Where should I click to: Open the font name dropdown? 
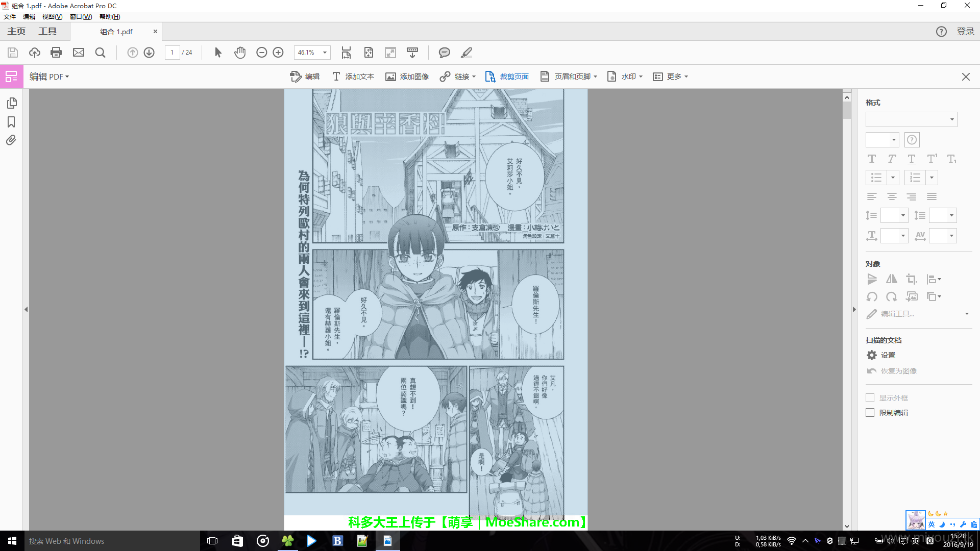click(x=912, y=119)
